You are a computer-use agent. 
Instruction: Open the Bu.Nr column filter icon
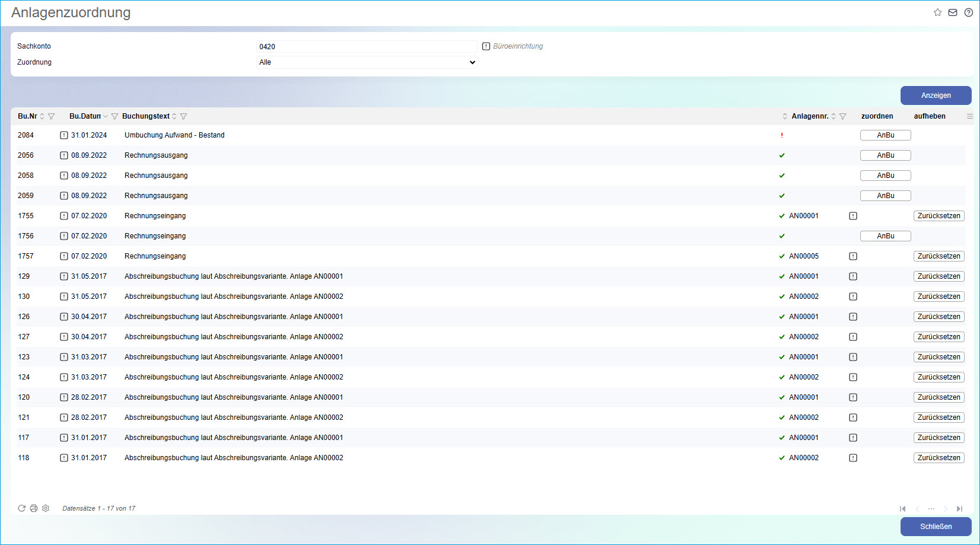coord(51,116)
